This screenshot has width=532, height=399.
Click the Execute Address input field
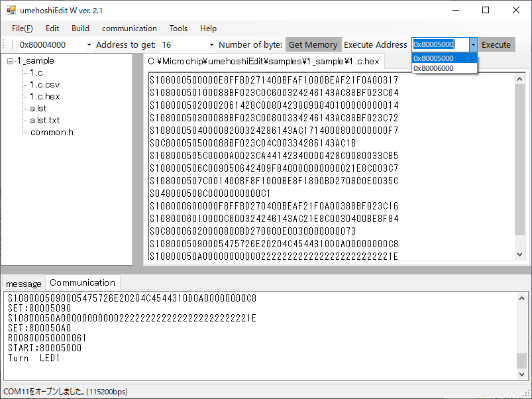pyautogui.click(x=440, y=45)
